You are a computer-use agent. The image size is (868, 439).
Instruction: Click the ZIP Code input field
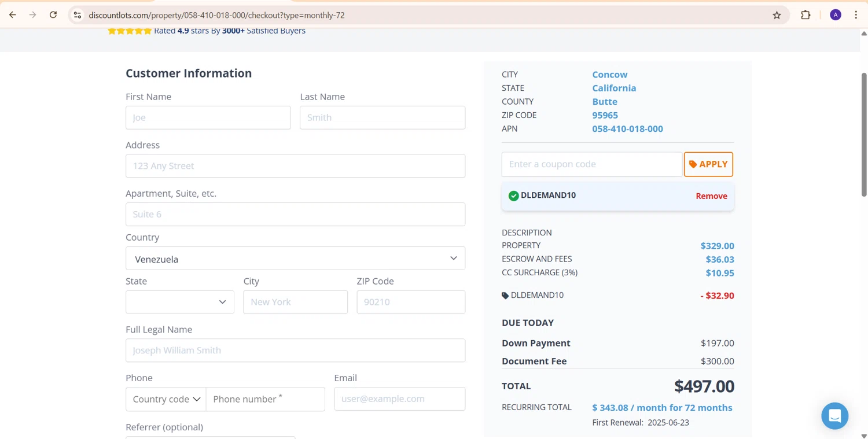pos(411,302)
